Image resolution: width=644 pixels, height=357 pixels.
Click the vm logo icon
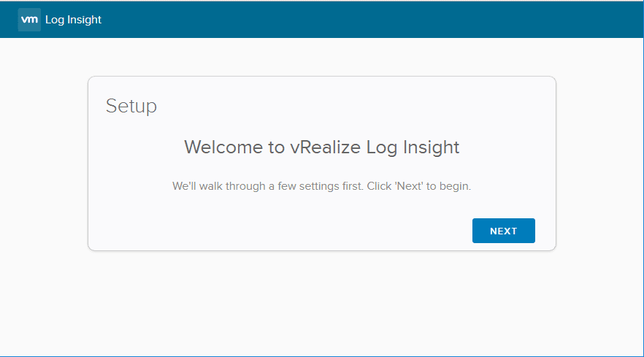29,20
